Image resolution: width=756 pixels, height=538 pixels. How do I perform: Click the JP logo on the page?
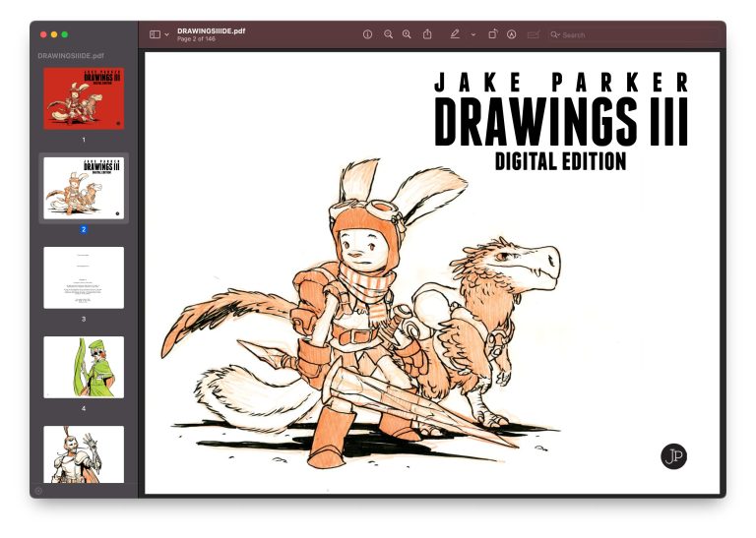(673, 456)
